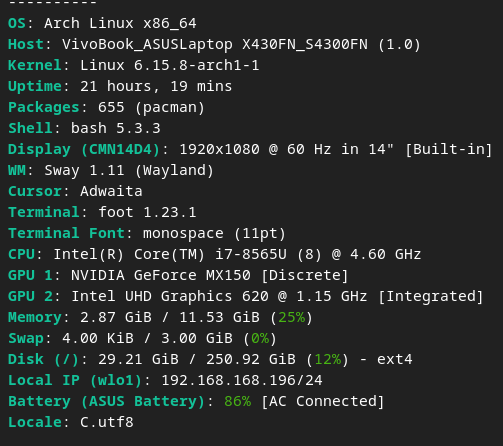This screenshot has width=503, height=446.
Task: Click the CPU model i7-8565U text
Action: point(251,255)
